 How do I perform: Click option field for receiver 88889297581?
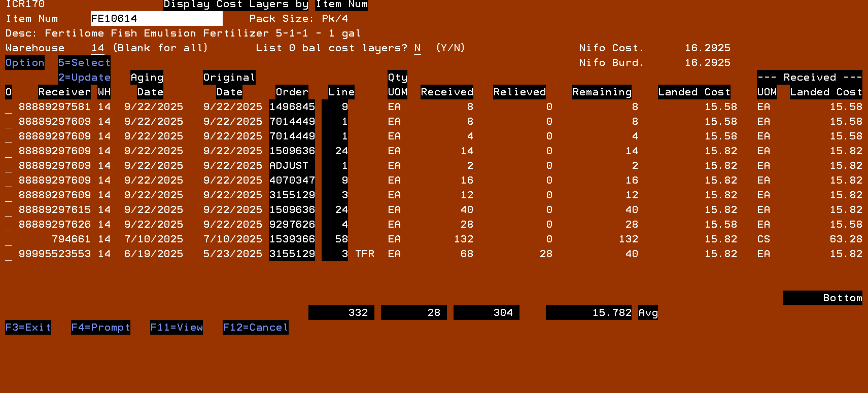coord(9,108)
